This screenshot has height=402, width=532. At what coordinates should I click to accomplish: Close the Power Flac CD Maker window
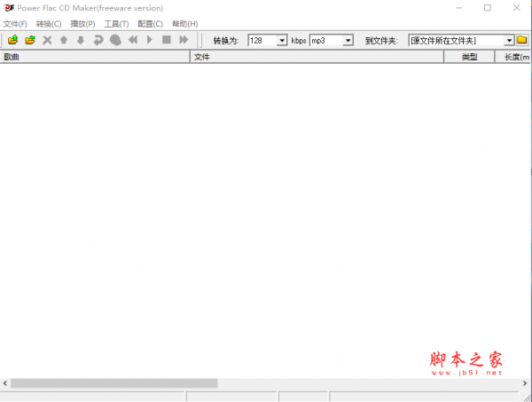coord(516,7)
